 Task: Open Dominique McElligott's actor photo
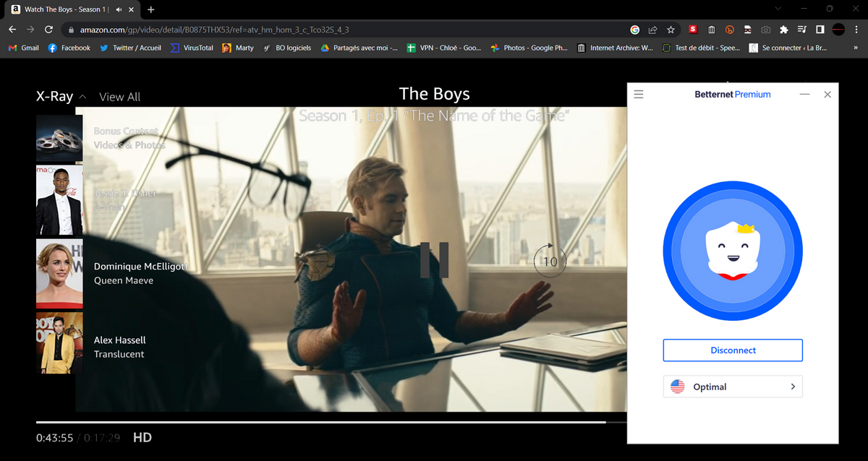point(59,274)
